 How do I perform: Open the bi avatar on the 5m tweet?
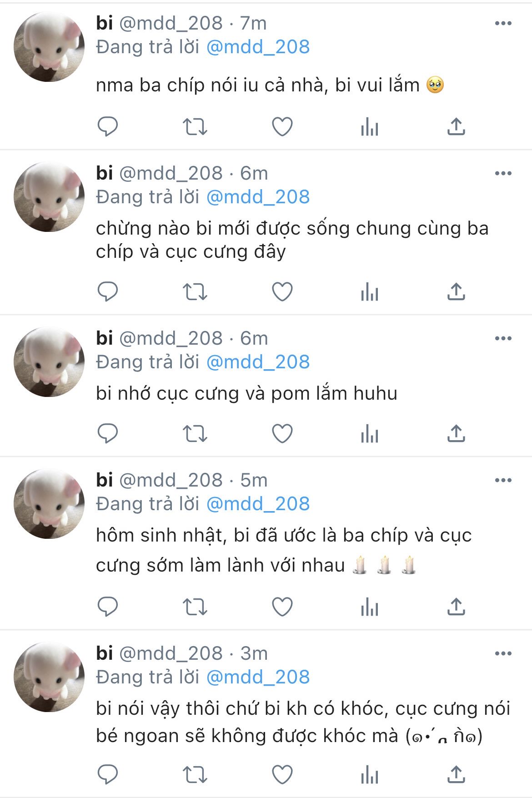[x=49, y=504]
